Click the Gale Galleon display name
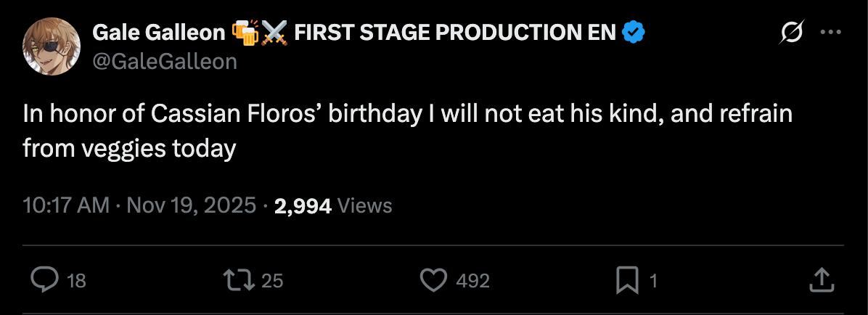Screen dimensions: 868x315 (x=157, y=33)
